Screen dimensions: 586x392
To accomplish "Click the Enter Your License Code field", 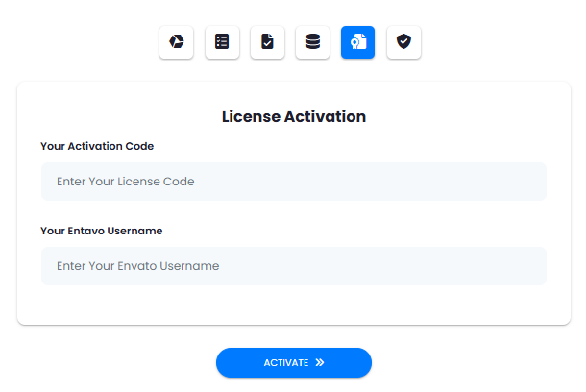I will click(x=294, y=182).
